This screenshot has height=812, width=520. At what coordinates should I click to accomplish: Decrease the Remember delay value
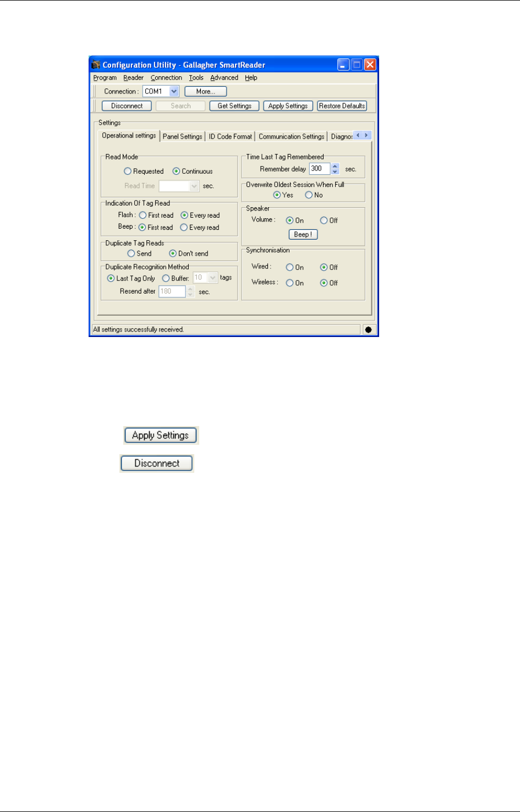click(335, 172)
